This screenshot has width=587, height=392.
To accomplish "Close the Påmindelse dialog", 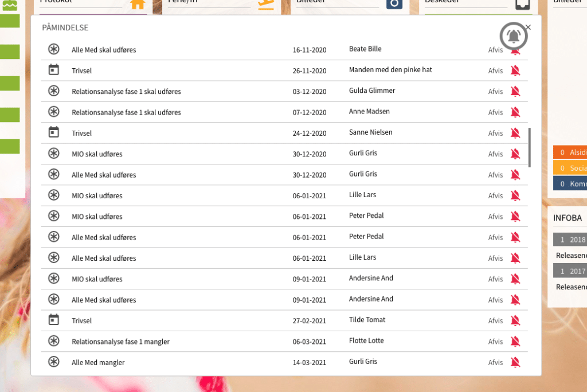I will (x=528, y=27).
